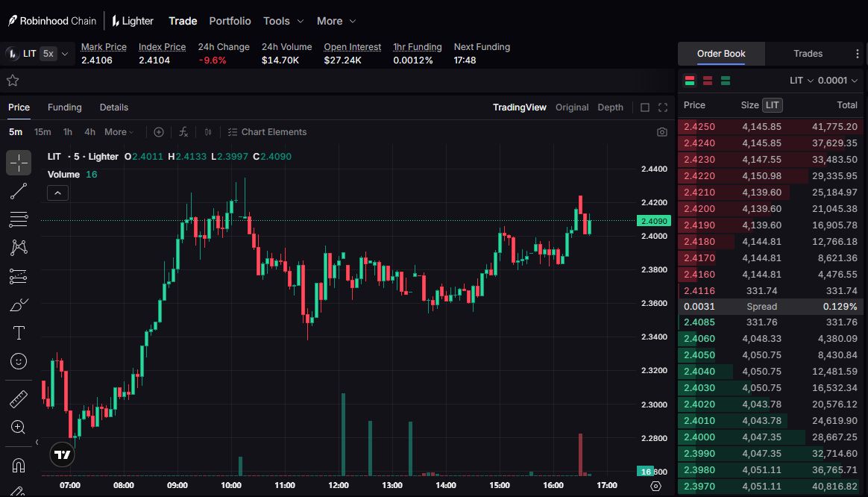Show asks-only order book view

tap(708, 81)
